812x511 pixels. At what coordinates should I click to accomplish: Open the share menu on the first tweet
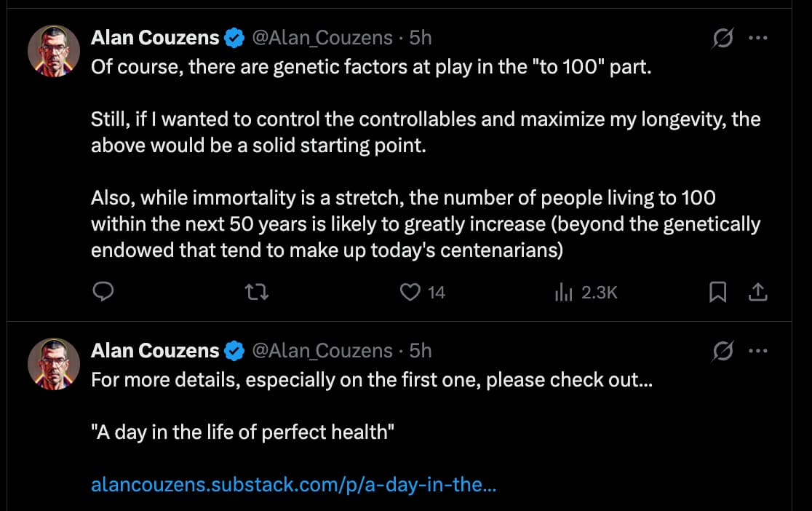click(757, 291)
